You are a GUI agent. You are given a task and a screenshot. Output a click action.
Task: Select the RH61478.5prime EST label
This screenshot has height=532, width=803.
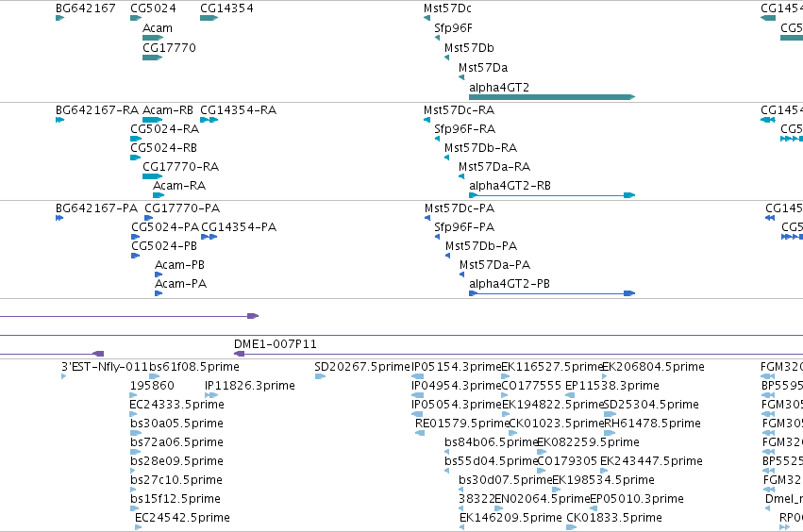652,424
